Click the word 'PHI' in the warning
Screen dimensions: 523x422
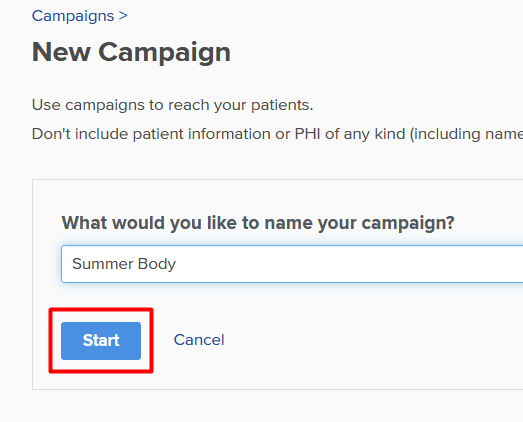point(307,134)
